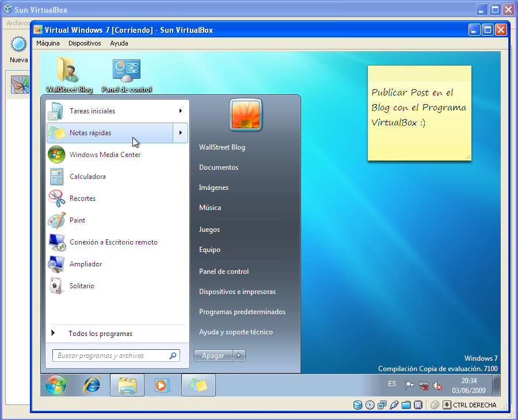Select the virtual machine entry in background list
This screenshot has width=518, height=420.
18,85
